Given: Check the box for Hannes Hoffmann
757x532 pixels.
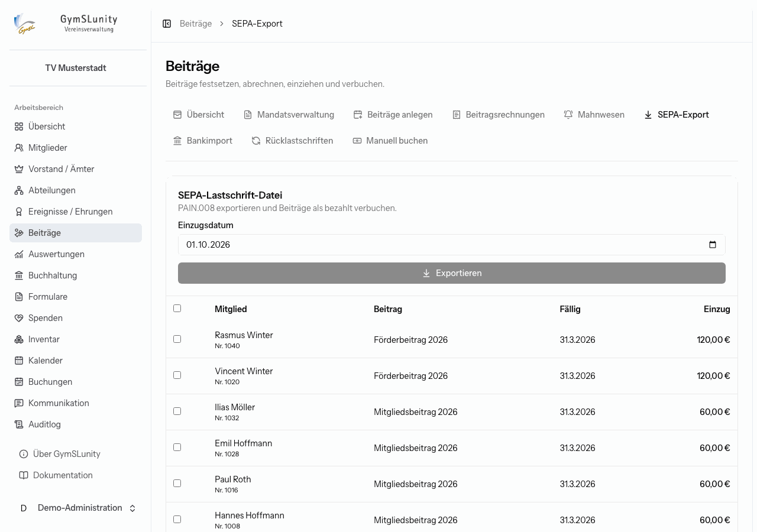Looking at the screenshot, I should point(177,519).
